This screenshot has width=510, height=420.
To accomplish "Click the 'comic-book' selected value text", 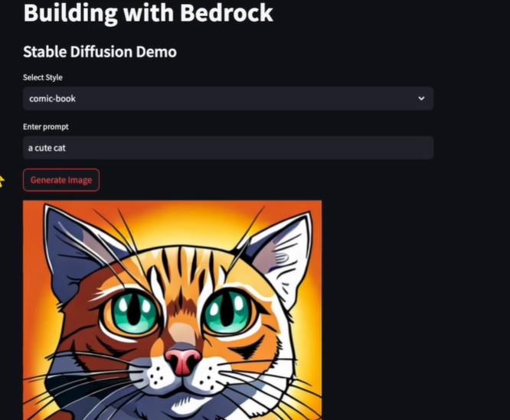I will 52,99.
